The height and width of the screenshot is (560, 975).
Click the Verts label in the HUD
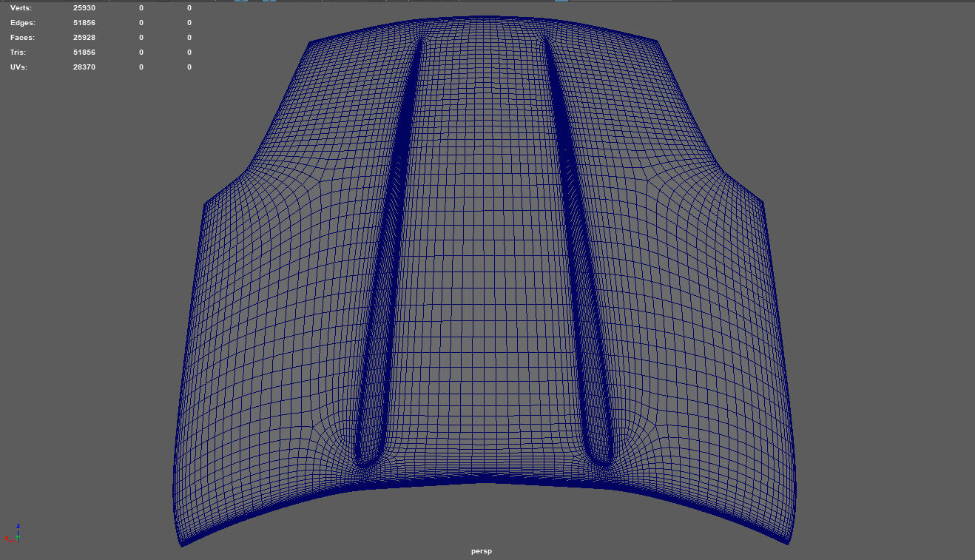(x=21, y=8)
